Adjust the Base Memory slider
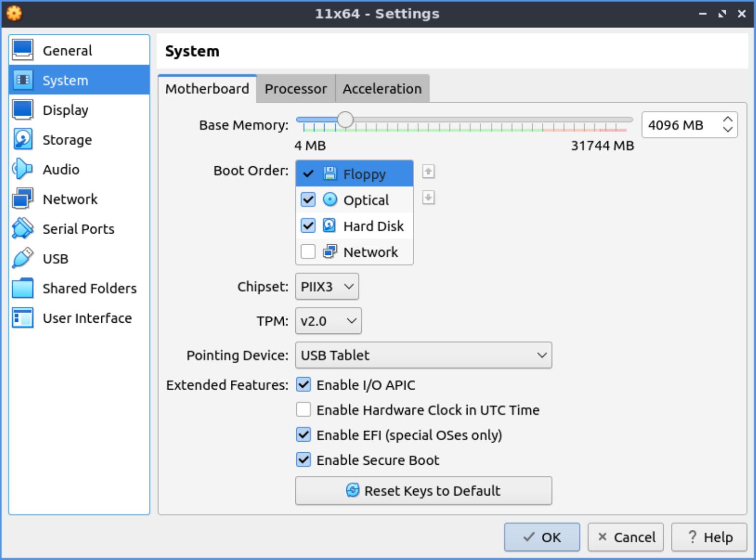The image size is (756, 560). click(x=346, y=119)
